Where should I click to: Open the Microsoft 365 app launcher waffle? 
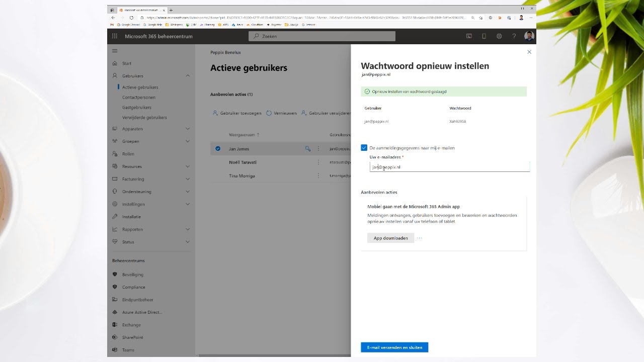click(115, 36)
